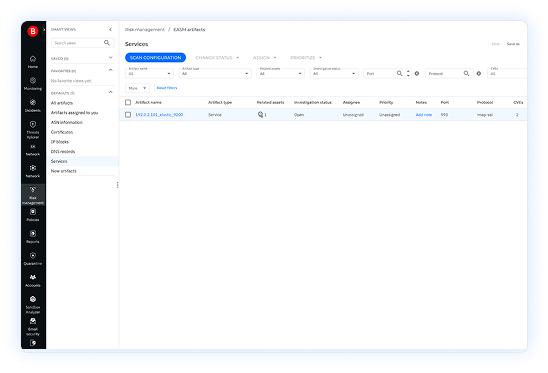
Task: Open the Email security section
Action: [x=33, y=327]
